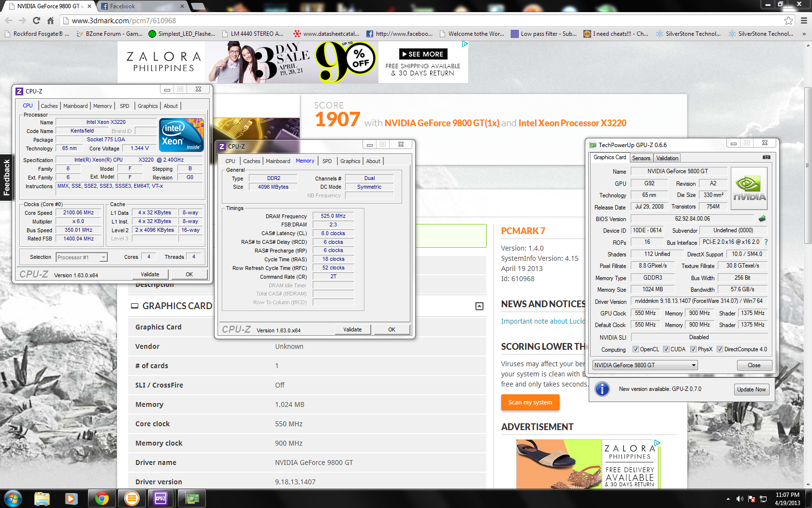The image size is (812, 508).
Task: Open the Low pass filter bookmark
Action: click(x=544, y=34)
